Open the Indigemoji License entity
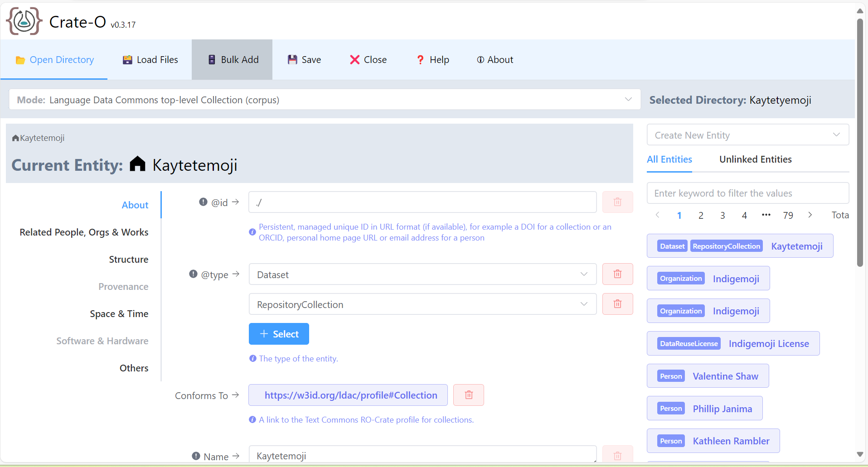This screenshot has height=467, width=868. (733, 343)
